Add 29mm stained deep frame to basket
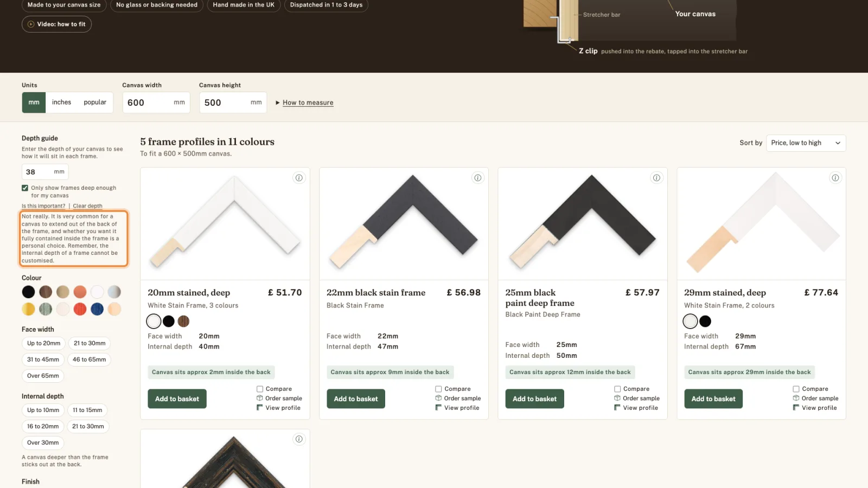 click(x=713, y=399)
